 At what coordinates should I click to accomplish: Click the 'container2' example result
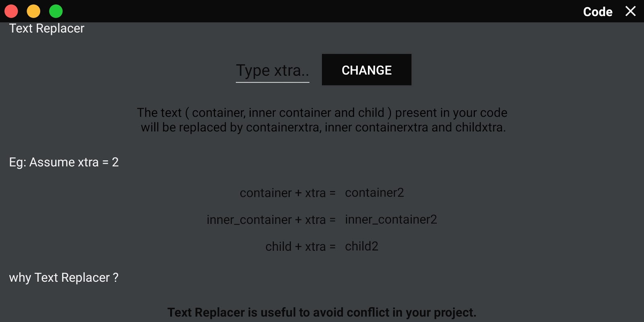click(x=374, y=192)
